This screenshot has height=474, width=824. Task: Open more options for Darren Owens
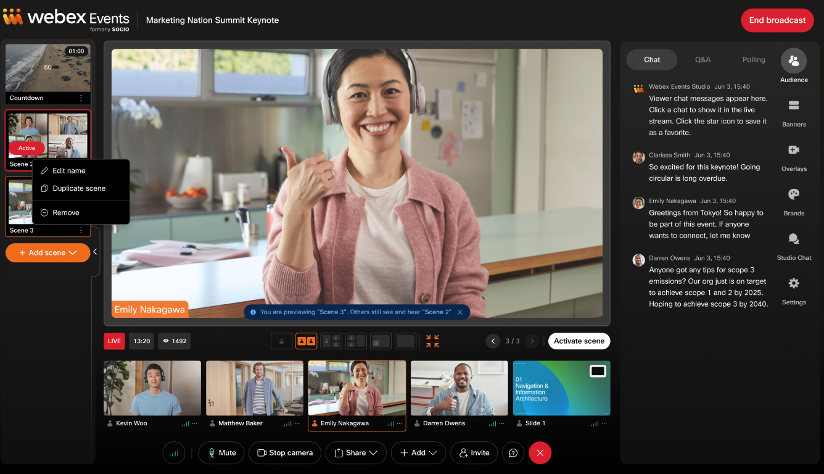click(502, 424)
